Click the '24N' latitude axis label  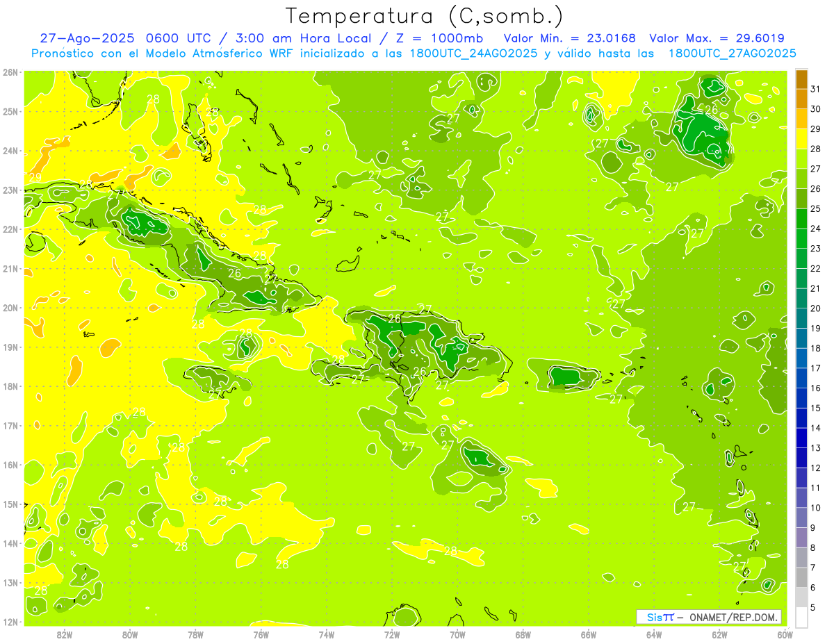10,151
